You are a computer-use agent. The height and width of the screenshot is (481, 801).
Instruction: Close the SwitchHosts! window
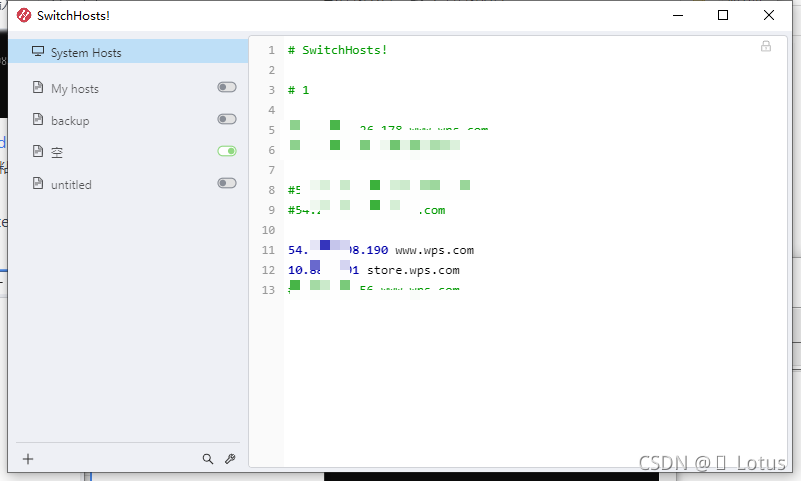pos(769,15)
